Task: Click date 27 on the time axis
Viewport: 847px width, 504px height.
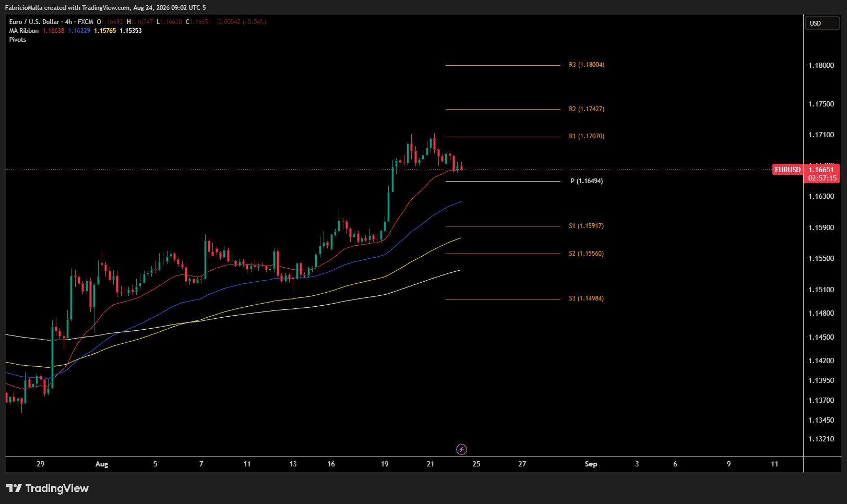Action: pos(522,464)
